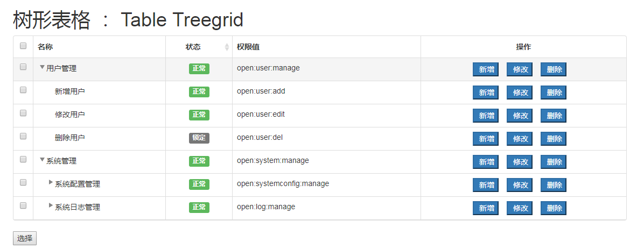This screenshot has width=644, height=249.
Task: Sort table by the 状态 column arrows
Action: pyautogui.click(x=227, y=47)
